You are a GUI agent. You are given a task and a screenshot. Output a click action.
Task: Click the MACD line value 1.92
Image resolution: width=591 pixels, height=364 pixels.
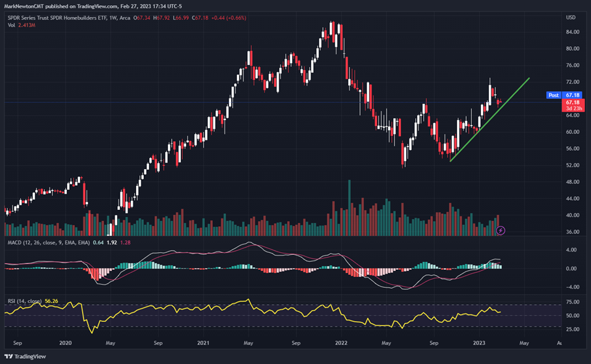[x=111, y=242]
